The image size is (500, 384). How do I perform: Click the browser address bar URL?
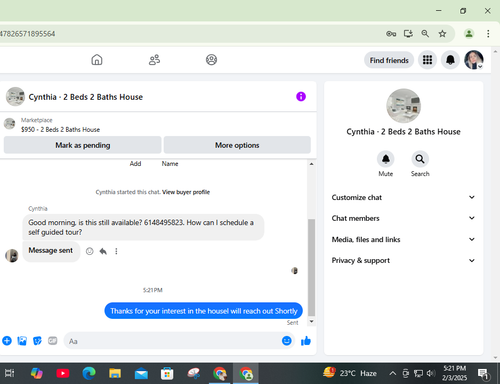click(x=28, y=34)
